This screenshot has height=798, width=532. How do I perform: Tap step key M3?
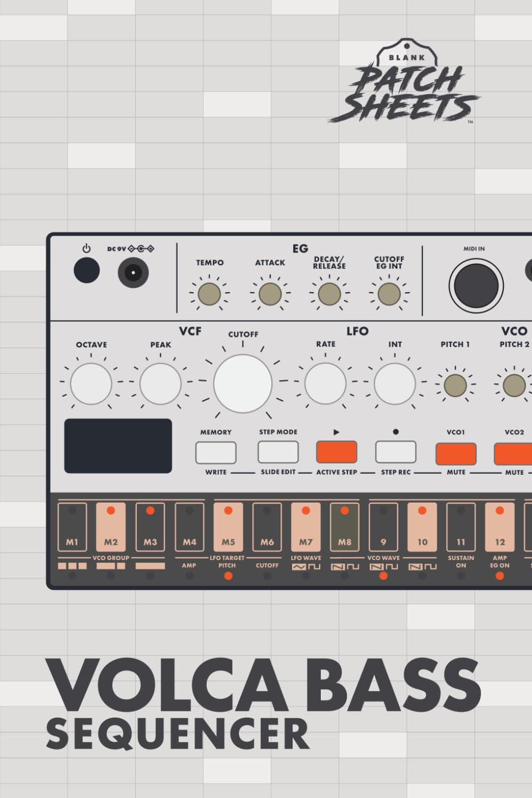pos(150,527)
